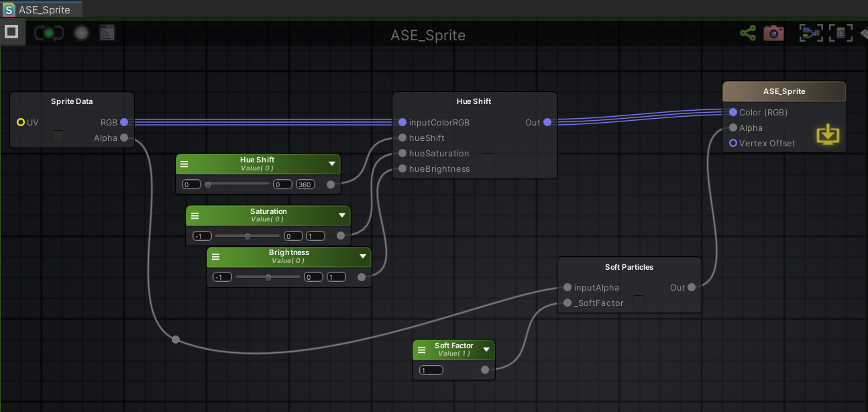Click Hue Shift min value field

click(x=191, y=185)
